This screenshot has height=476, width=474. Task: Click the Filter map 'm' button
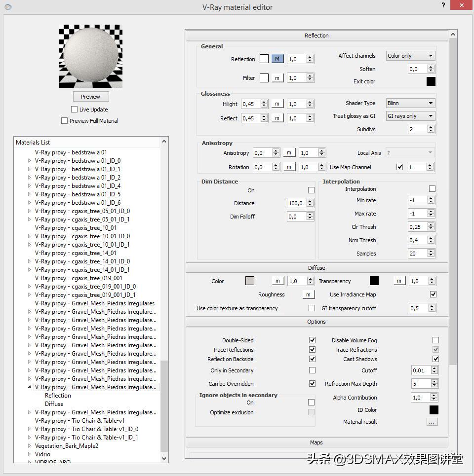(x=277, y=78)
